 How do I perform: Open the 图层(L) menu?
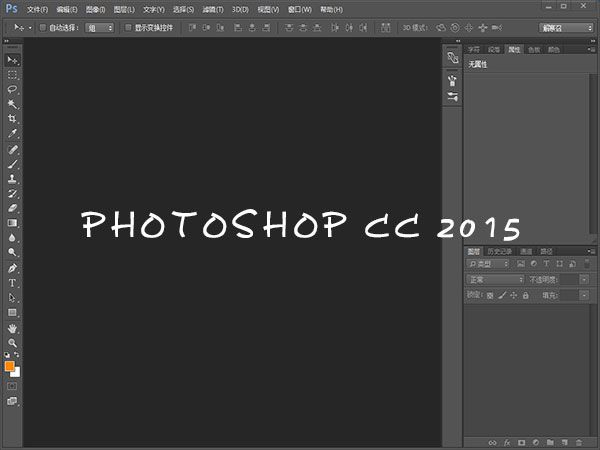(124, 10)
